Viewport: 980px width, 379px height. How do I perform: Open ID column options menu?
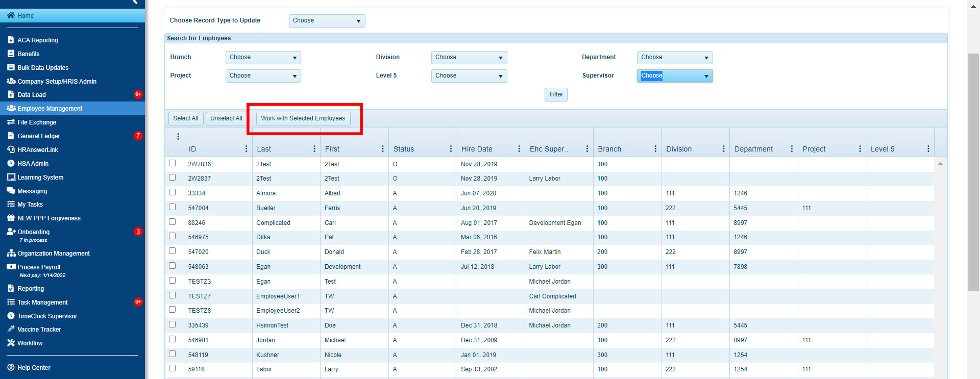[246, 149]
